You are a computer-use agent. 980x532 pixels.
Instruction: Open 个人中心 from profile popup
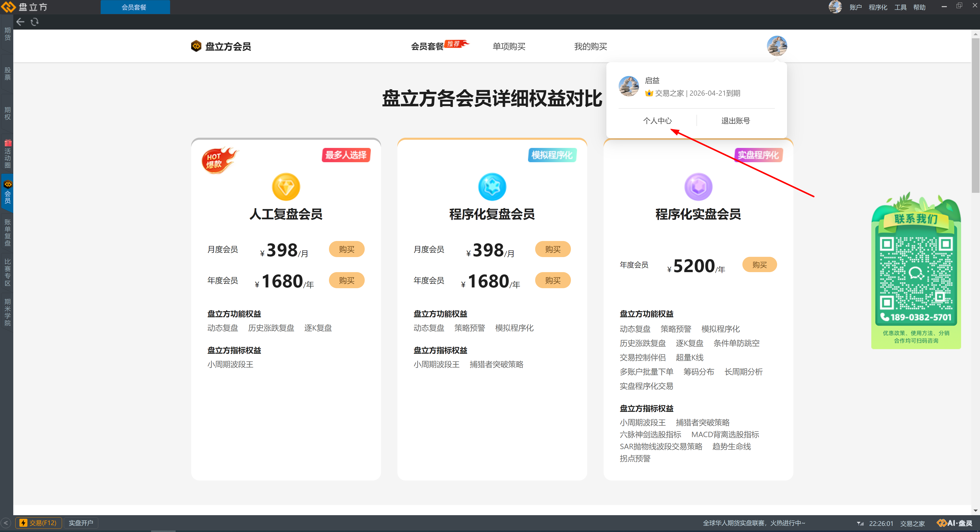click(x=657, y=121)
